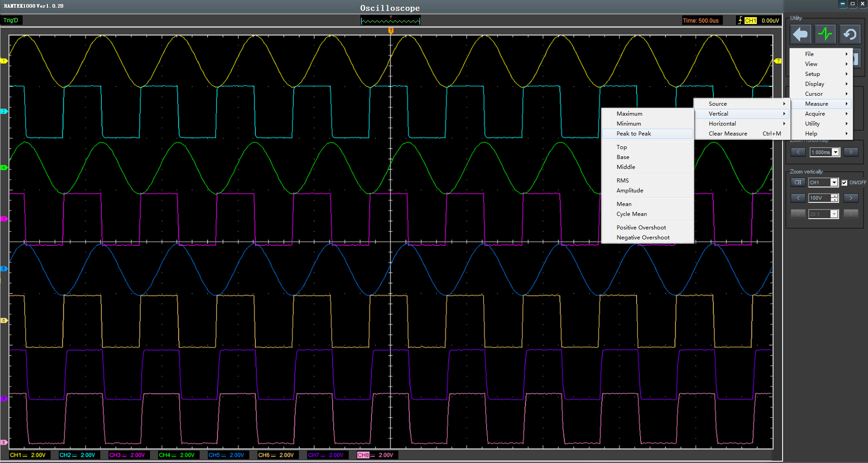Click the trigger level T marker on right edge

778,61
